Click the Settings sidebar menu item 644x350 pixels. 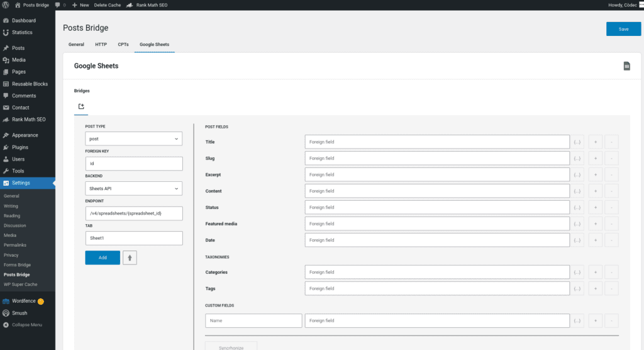[28, 183]
